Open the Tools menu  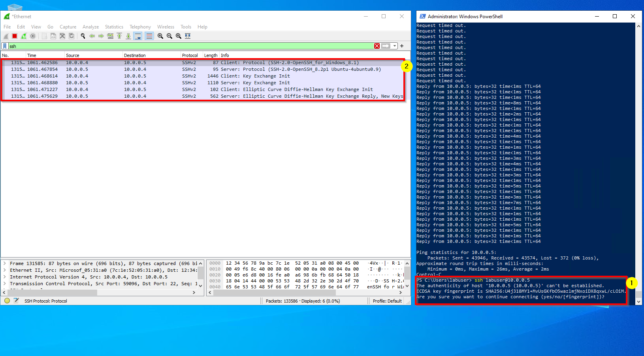click(186, 27)
